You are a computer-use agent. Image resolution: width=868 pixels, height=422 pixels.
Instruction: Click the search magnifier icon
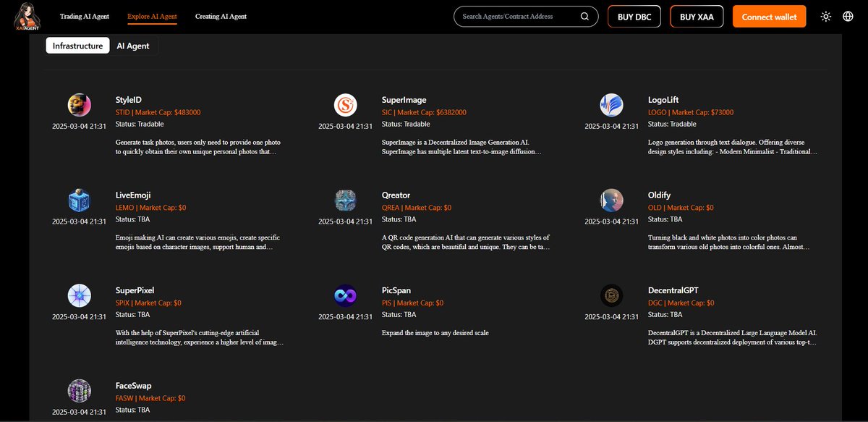[584, 16]
